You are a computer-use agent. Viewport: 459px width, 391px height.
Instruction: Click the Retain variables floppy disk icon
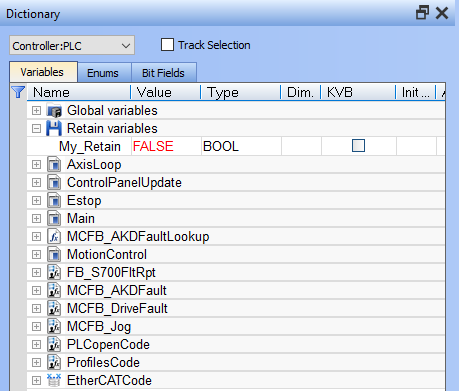(x=54, y=129)
